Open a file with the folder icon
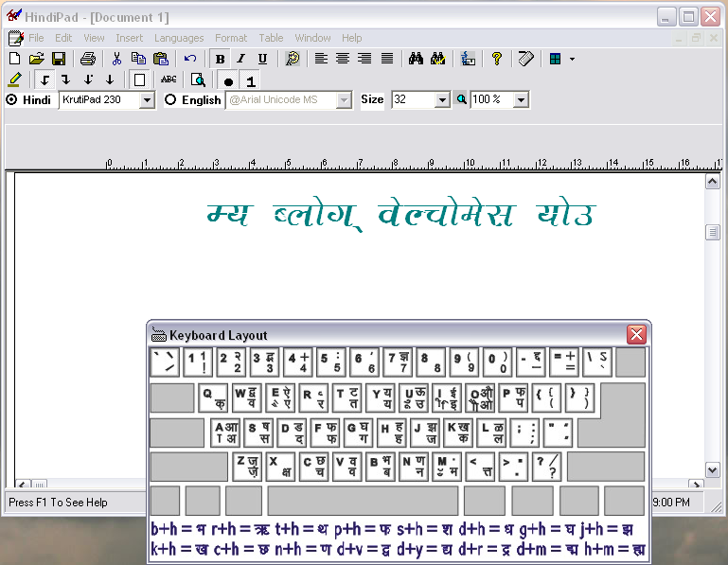Screen dimensions: 728x565 [36, 59]
